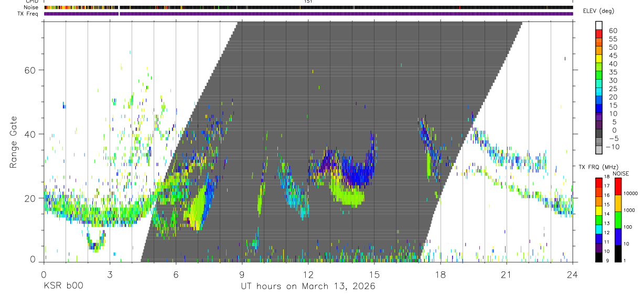Click the '1000' label on NOISE legend
The width and height of the screenshot is (644, 297).
click(630, 210)
